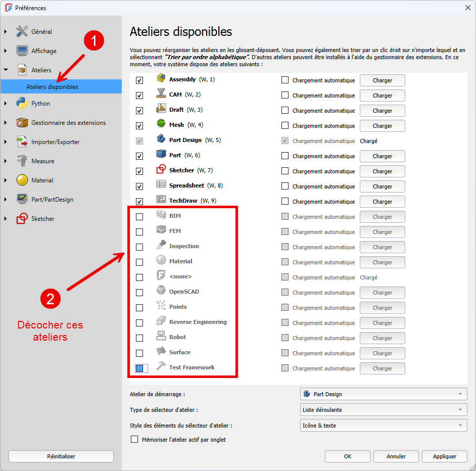This screenshot has height=471, width=476.
Task: Uncheck the Assembly workbench checkbox
Action: click(139, 80)
